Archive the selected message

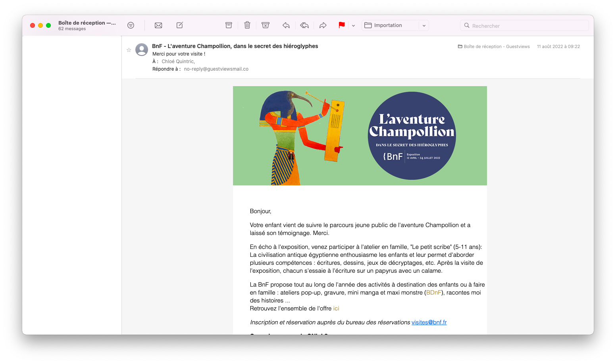click(229, 25)
